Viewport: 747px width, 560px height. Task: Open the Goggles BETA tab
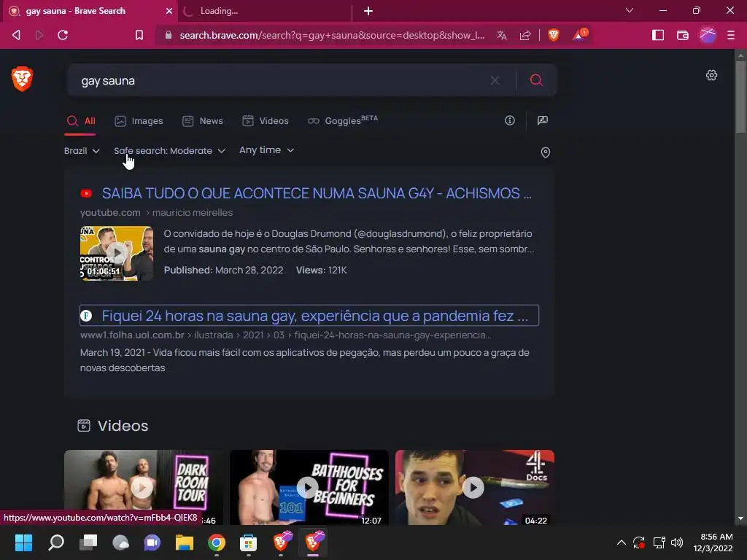tap(343, 120)
